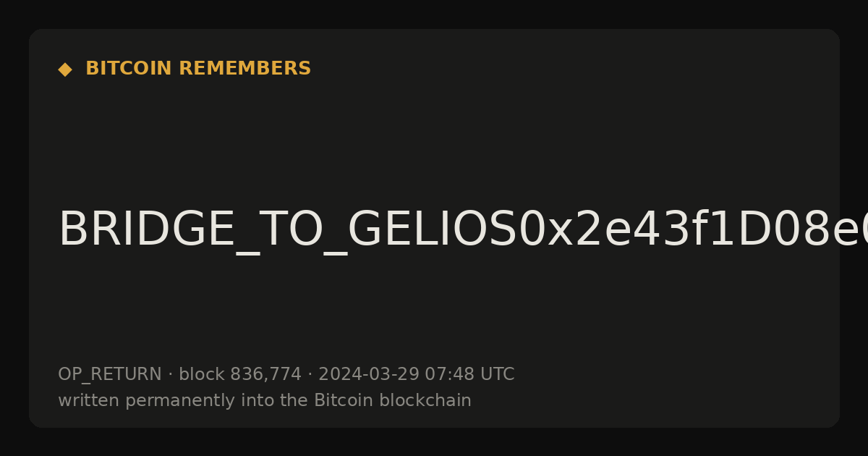
Task: Select the BITCOIN REMEMBERS heading
Action: click(198, 69)
